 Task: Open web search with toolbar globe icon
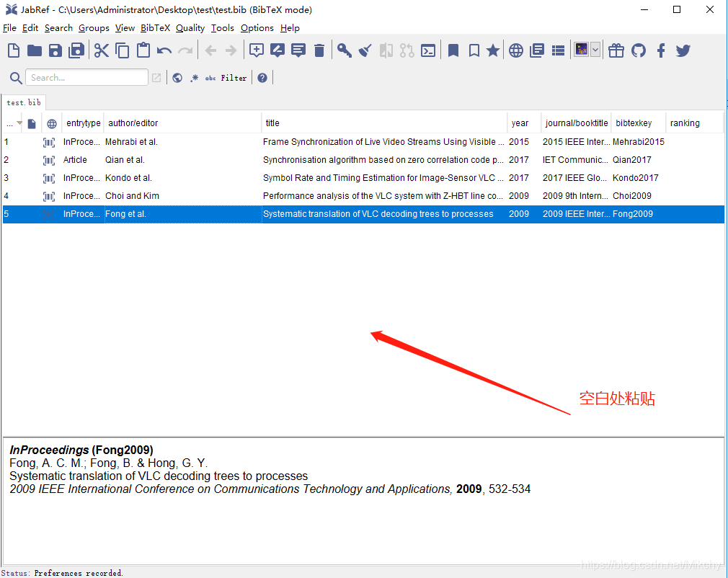516,50
